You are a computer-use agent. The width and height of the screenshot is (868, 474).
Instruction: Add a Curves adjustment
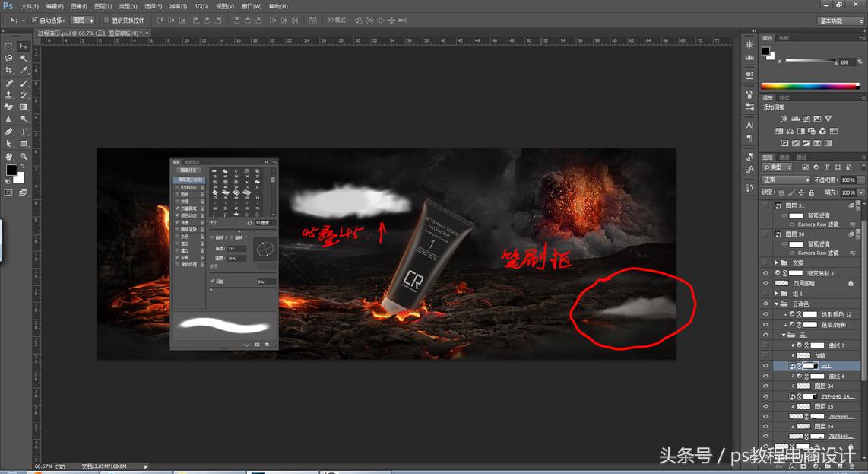806,119
